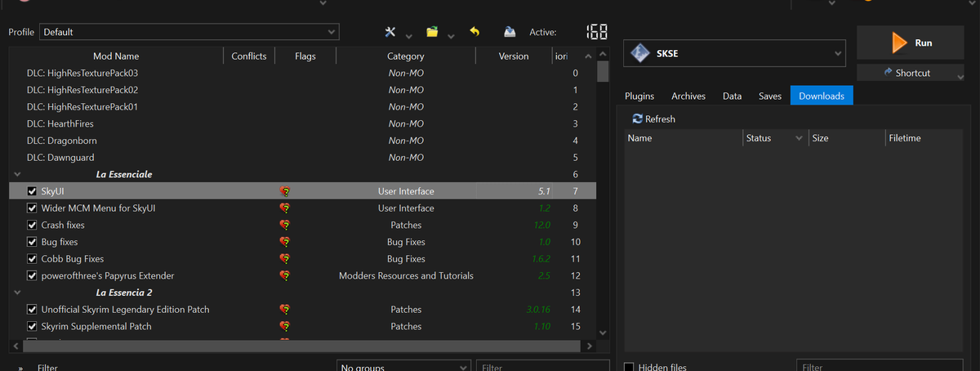Click mod list scrollbar down arrow
This screenshot has height=371, width=980.
click(x=603, y=333)
